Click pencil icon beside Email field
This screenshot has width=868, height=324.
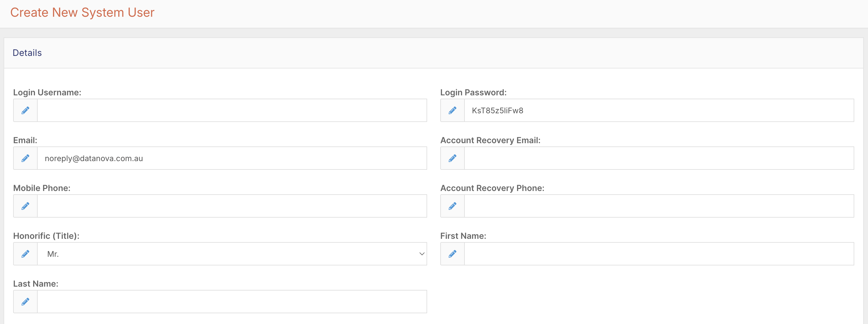25,158
